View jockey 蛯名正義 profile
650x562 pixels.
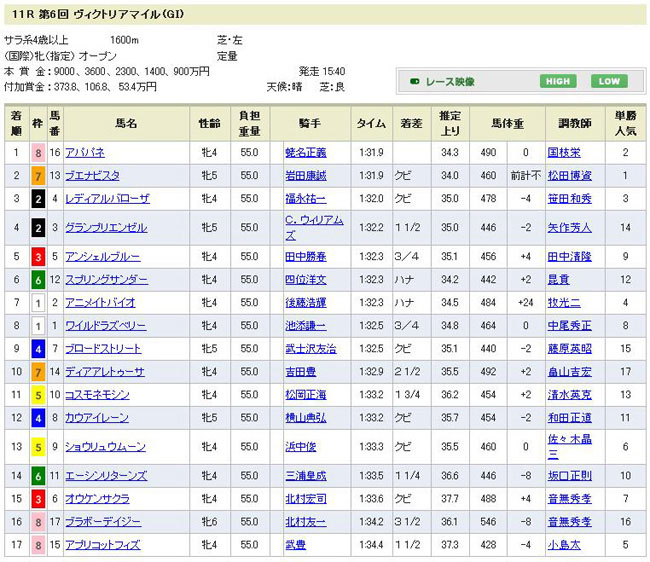click(x=306, y=153)
